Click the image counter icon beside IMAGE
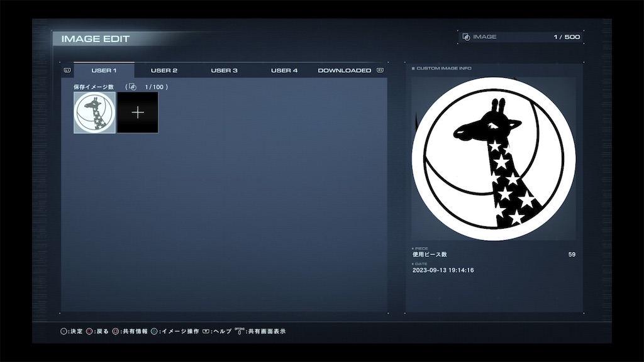This screenshot has height=362, width=644. pos(466,37)
